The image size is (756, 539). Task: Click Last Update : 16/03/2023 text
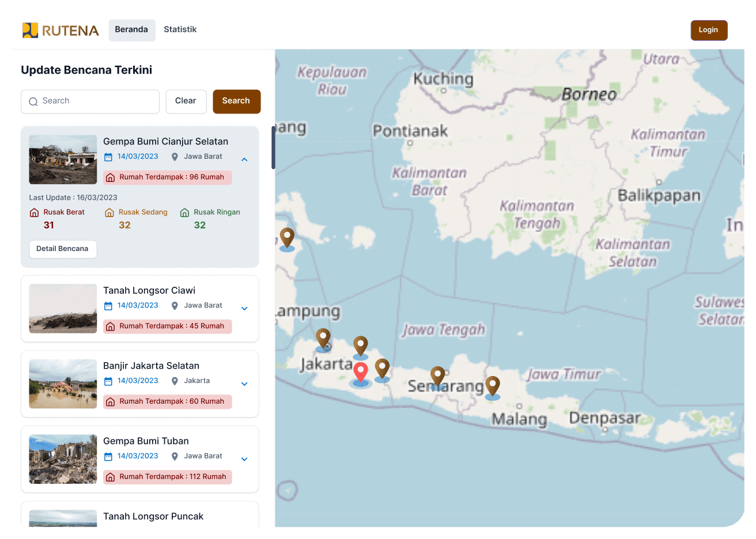click(73, 198)
